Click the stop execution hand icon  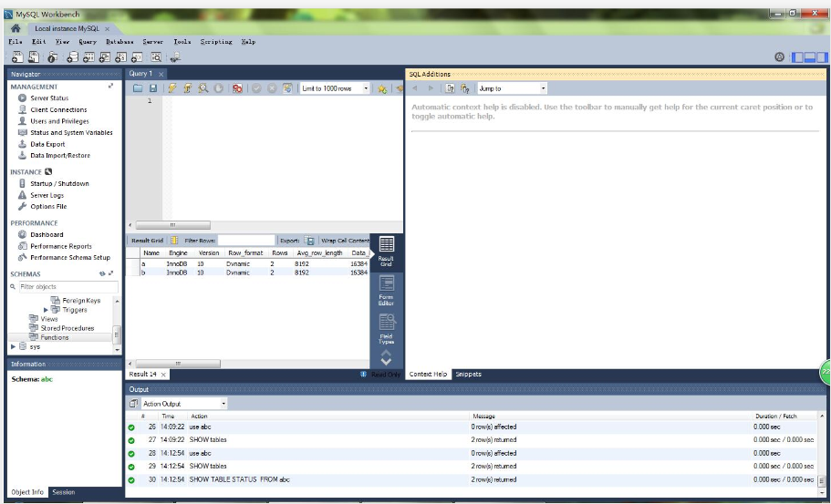(218, 88)
